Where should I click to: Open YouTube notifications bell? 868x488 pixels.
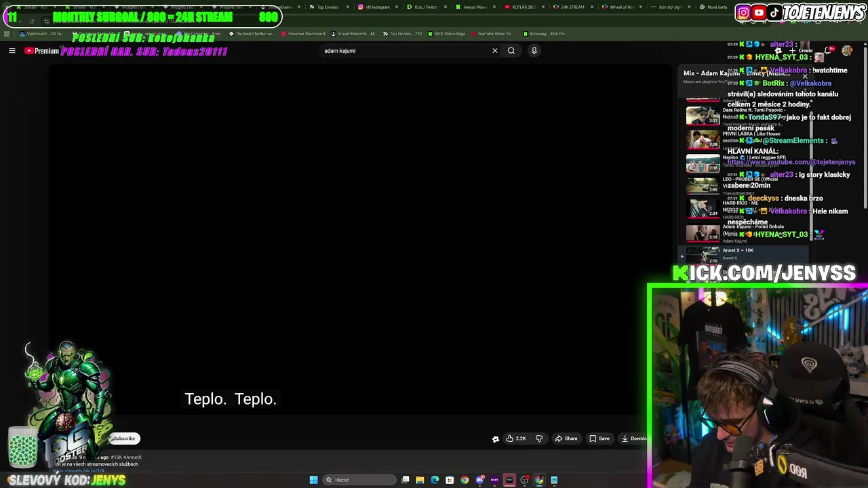[x=829, y=51]
